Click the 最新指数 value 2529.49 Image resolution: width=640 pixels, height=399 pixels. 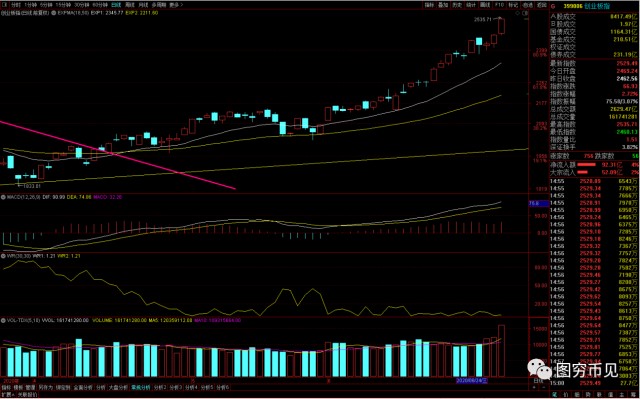[x=627, y=63]
